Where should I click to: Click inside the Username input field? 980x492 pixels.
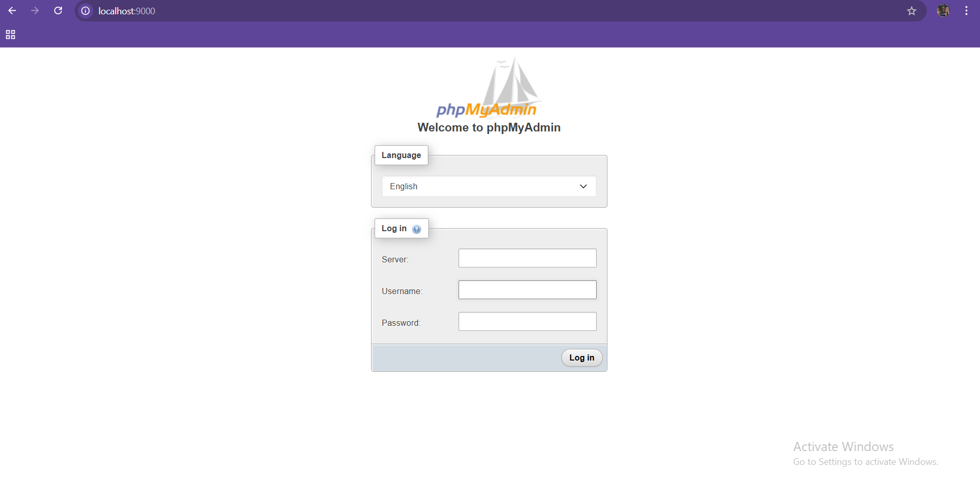(x=527, y=289)
